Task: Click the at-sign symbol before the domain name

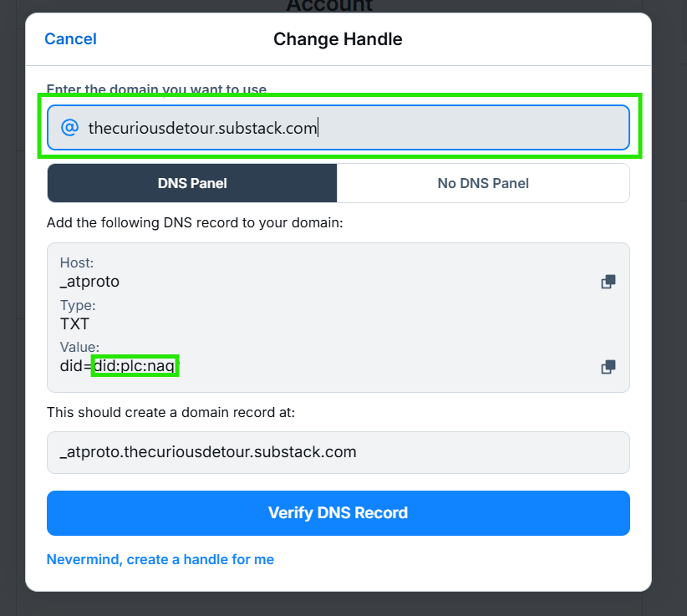Action: pos(69,127)
